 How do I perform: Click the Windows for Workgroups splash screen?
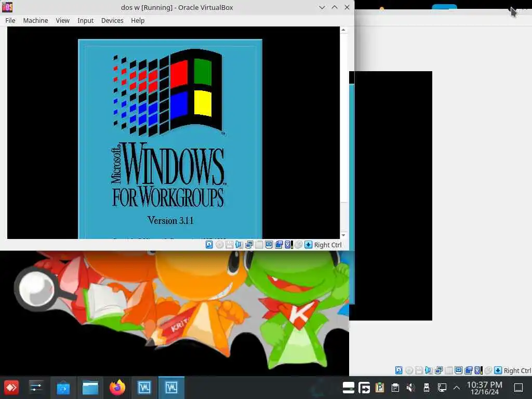tap(170, 139)
